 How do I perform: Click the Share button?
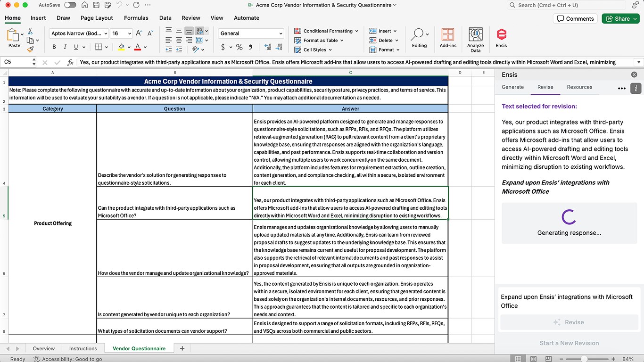620,18
